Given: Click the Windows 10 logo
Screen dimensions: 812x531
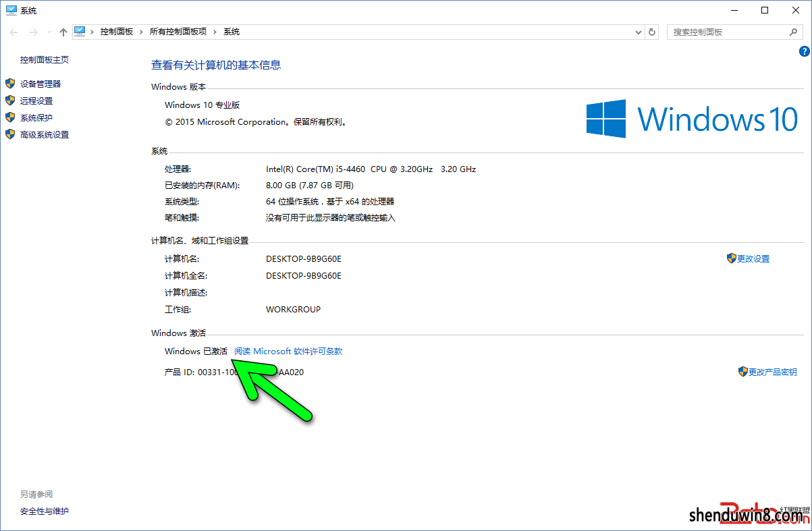Looking at the screenshot, I should [692, 119].
